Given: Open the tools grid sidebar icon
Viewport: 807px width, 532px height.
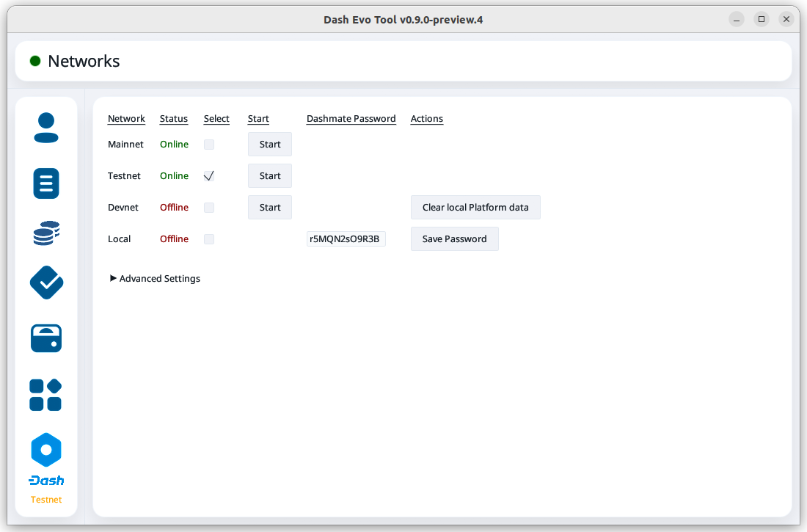Looking at the screenshot, I should [x=46, y=395].
